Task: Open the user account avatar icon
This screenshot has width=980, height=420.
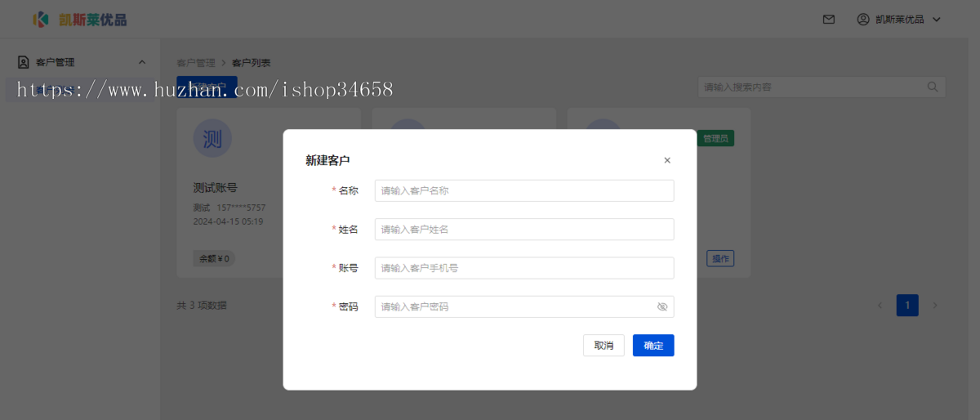Action: [863, 20]
